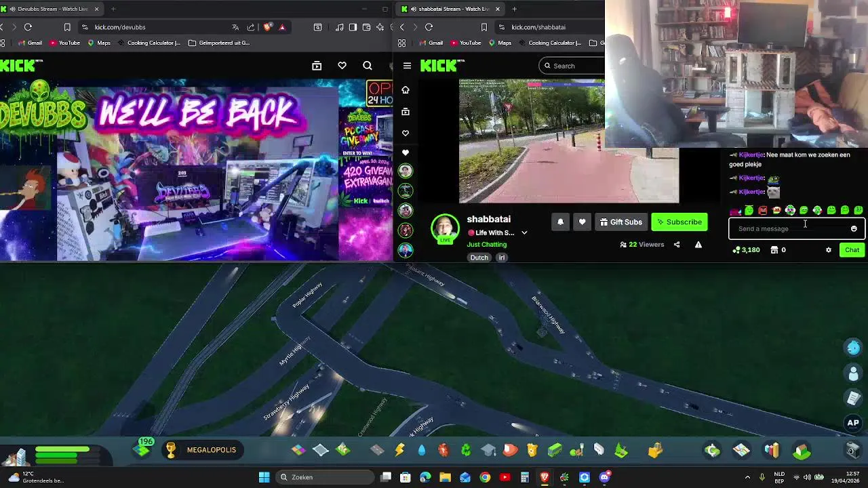Toggle the browser sidebar panel icon

[x=353, y=27]
